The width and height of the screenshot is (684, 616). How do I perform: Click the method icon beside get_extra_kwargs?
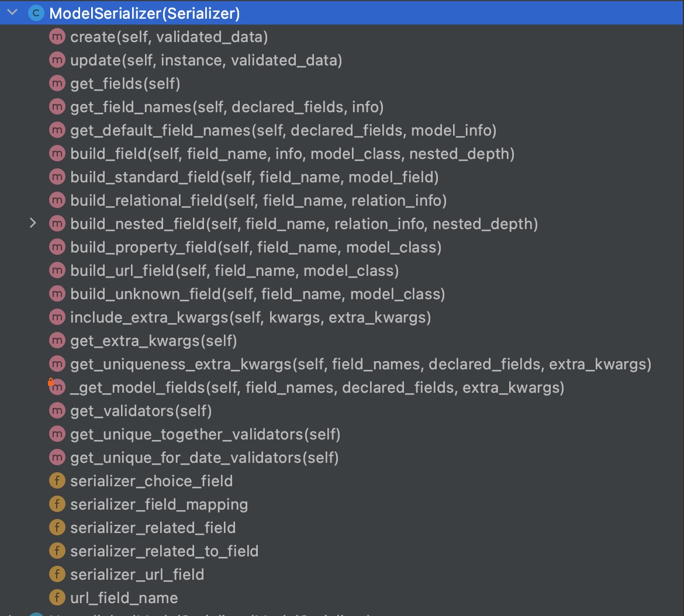click(x=57, y=340)
